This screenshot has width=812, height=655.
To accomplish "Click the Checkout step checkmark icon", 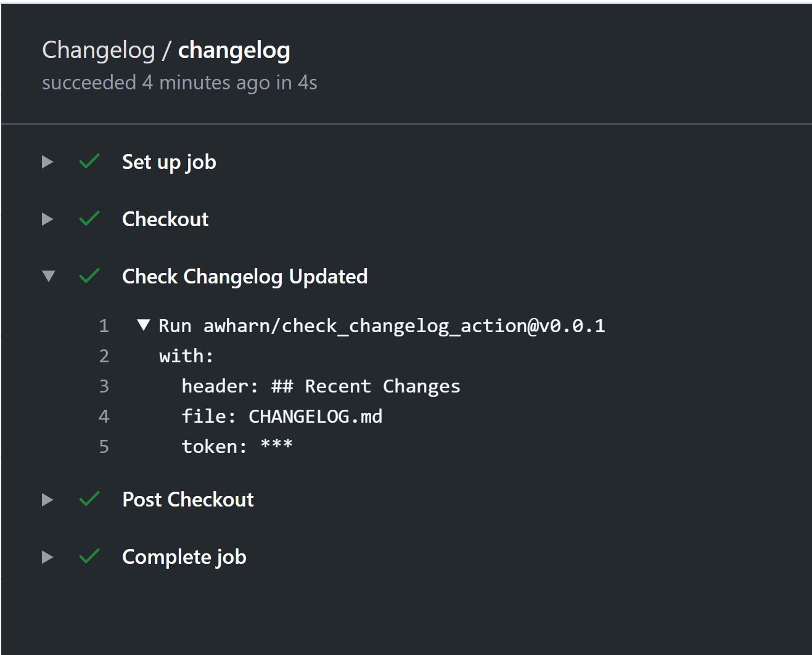I will pyautogui.click(x=88, y=219).
